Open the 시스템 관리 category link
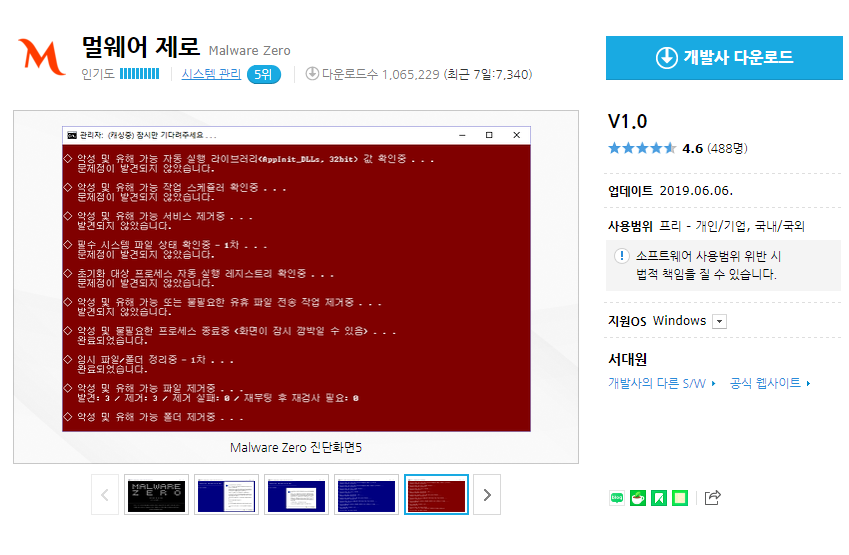 coord(211,74)
